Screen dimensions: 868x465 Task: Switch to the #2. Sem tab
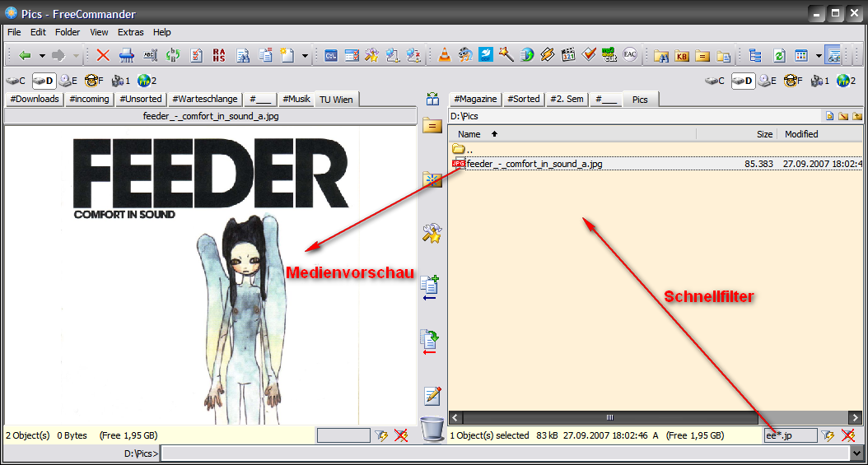pos(567,99)
